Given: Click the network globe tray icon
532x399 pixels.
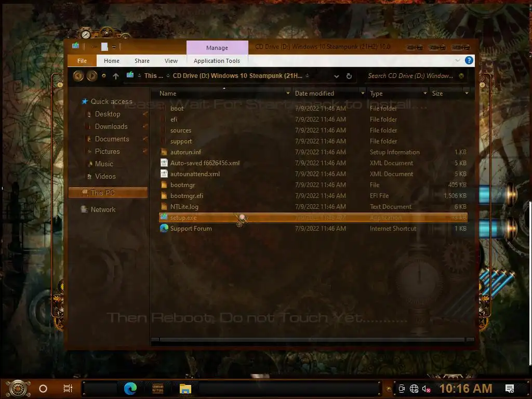Looking at the screenshot, I should tap(414, 389).
